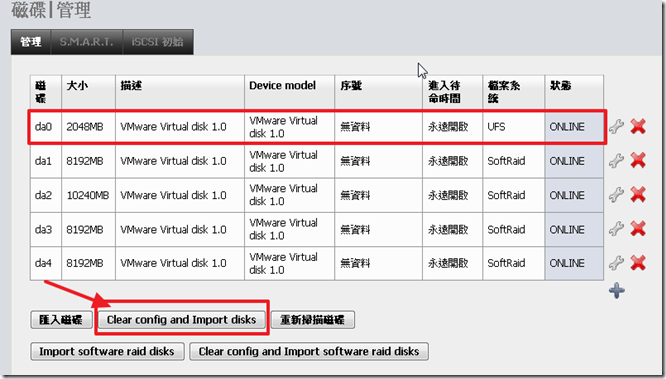Viewport: 666px width, 379px height.
Task: Delete disk da1 using red X
Action: [638, 161]
